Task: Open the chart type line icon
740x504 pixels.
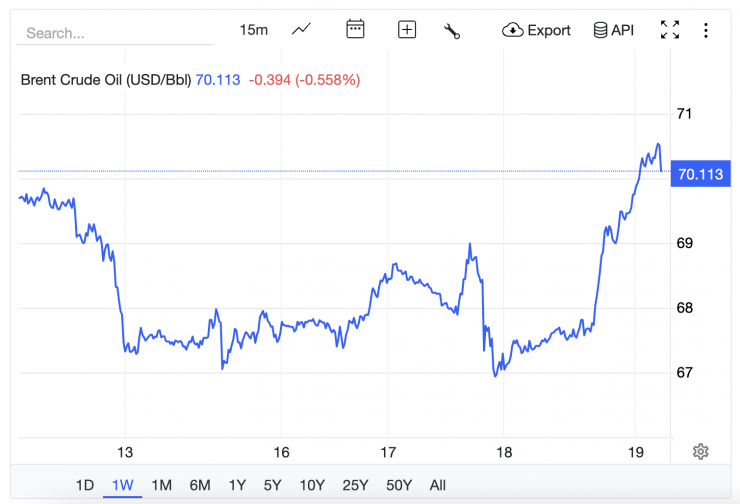Action: click(301, 30)
